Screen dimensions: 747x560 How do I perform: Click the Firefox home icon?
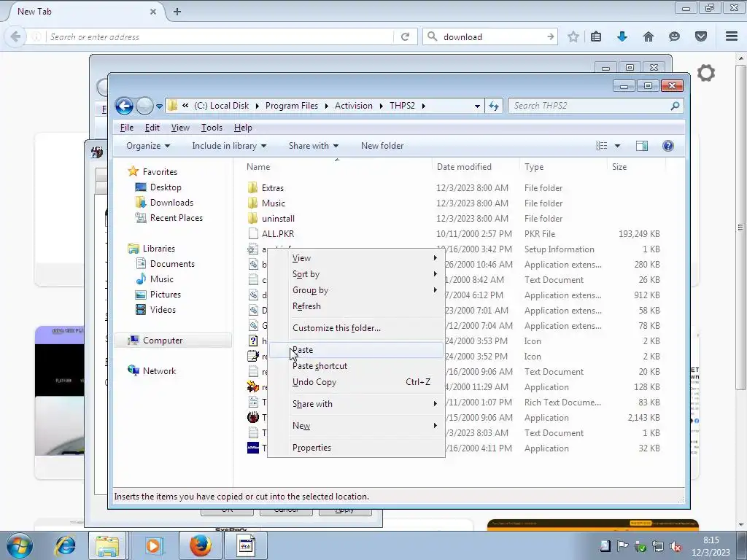click(x=649, y=36)
